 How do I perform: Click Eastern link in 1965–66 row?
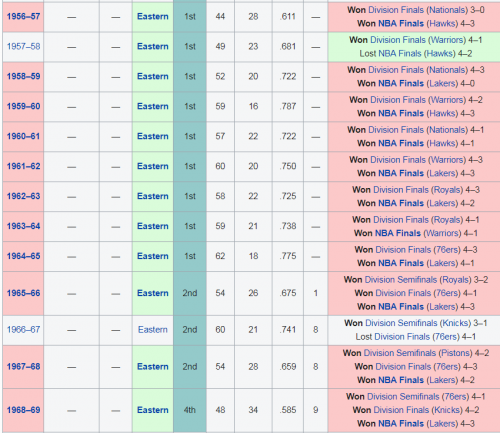pyautogui.click(x=153, y=293)
